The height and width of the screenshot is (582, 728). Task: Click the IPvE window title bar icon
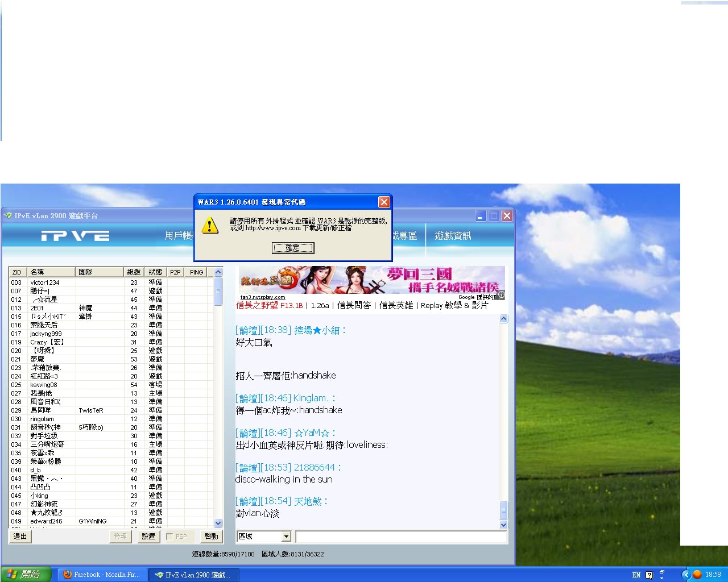(8, 215)
